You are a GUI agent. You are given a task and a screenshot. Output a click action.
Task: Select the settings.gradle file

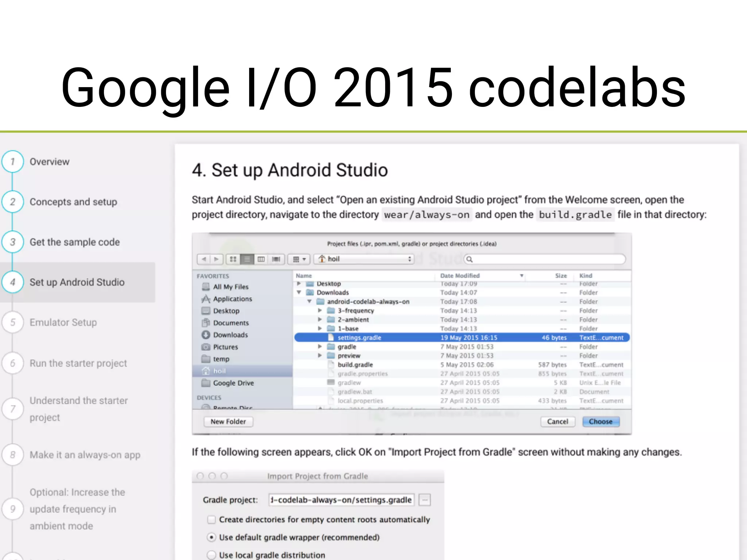pyautogui.click(x=462, y=338)
